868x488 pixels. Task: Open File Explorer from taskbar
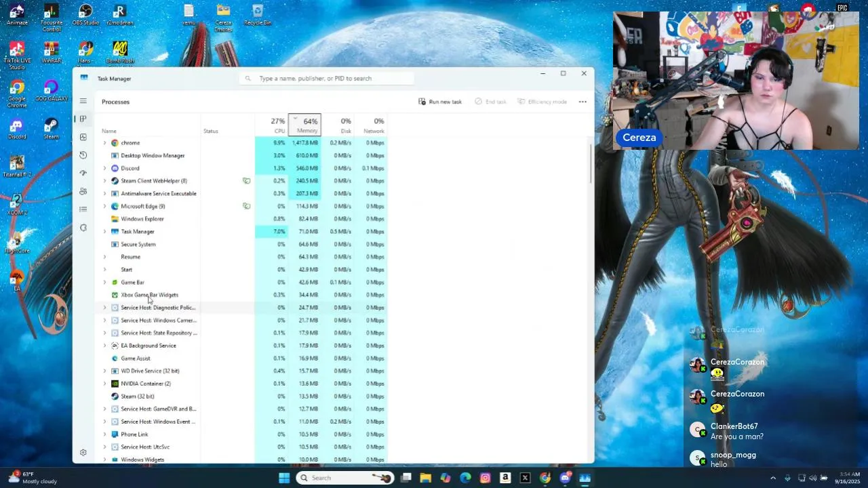click(425, 478)
